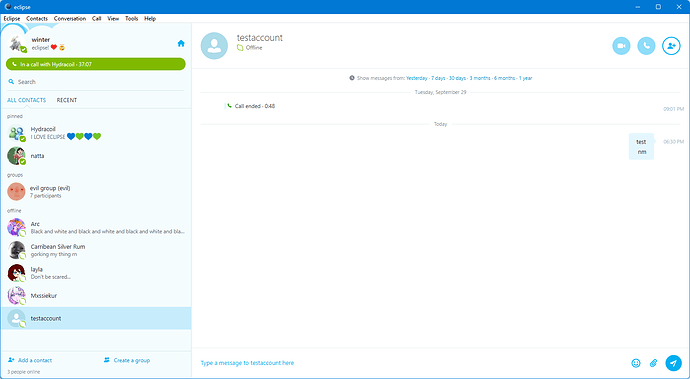Show messages from 7 days
690x379 pixels.
coord(438,78)
